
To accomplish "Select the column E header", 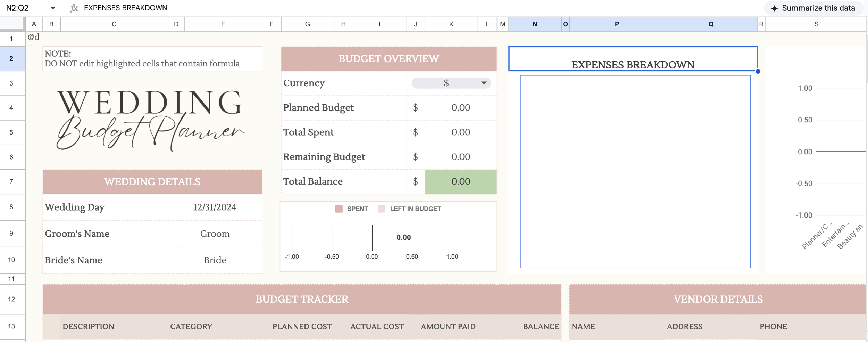I will coord(223,24).
